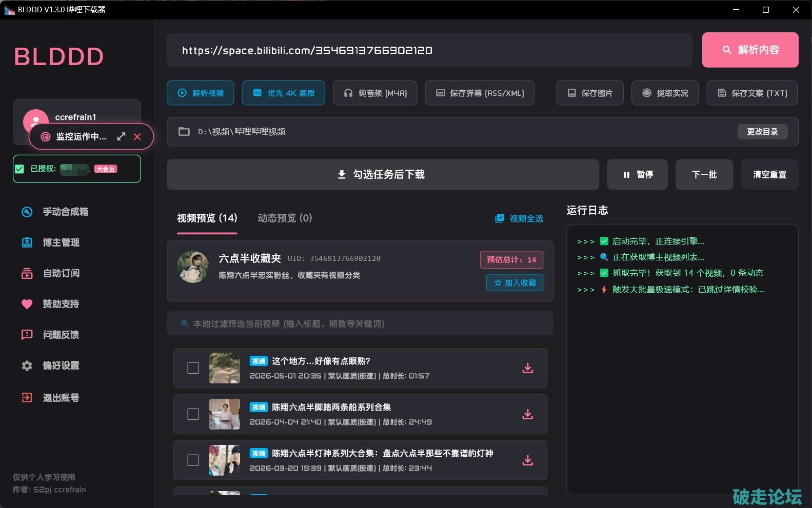The width and height of the screenshot is (812, 508).
Task: Click the 解析内容 parse button
Action: [x=750, y=50]
